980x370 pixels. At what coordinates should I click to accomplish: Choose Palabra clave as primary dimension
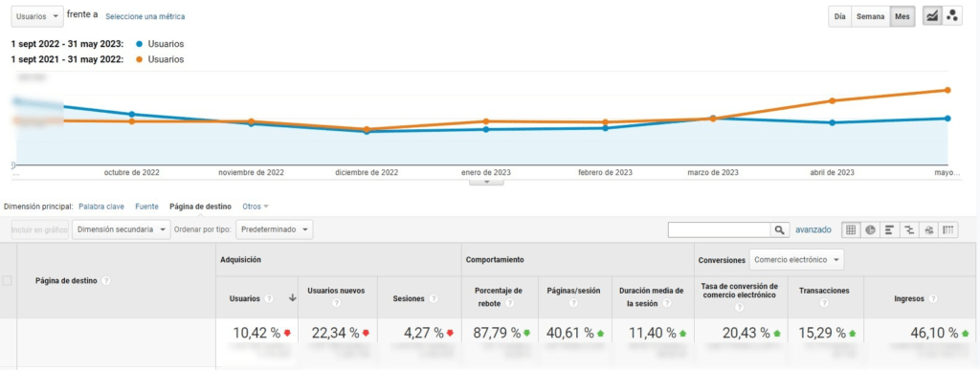pyautogui.click(x=101, y=207)
